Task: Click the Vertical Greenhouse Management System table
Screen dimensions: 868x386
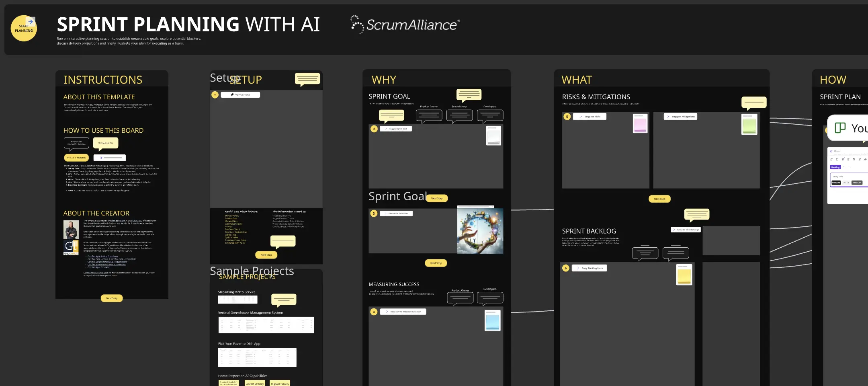Action: click(266, 325)
